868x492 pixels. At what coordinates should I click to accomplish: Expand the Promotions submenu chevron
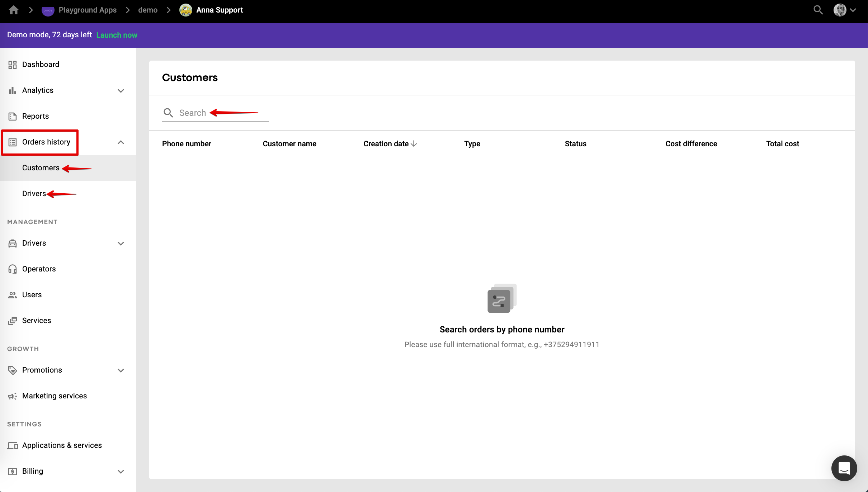tap(121, 370)
